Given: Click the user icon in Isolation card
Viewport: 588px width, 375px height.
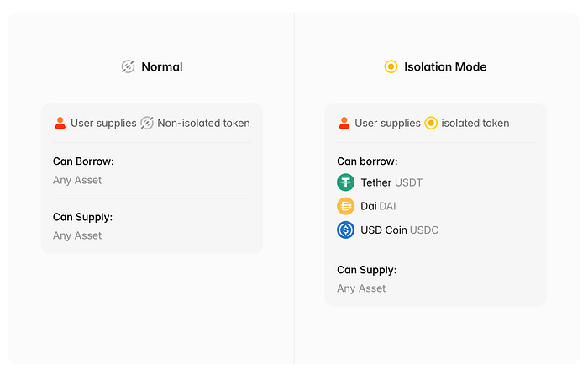Looking at the screenshot, I should click(344, 123).
